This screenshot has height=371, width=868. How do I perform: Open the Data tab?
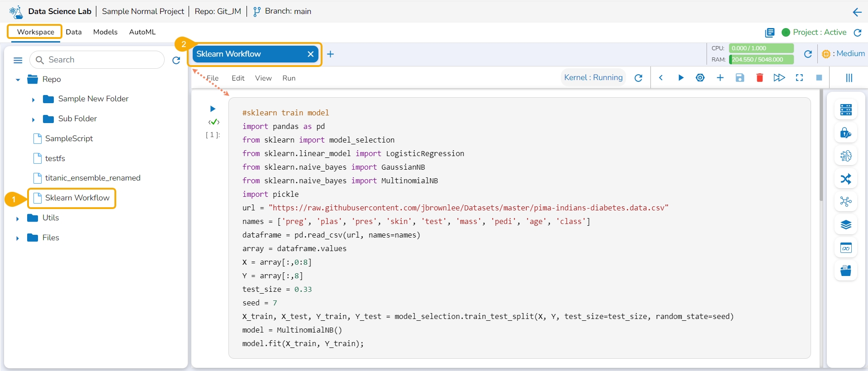coord(74,32)
